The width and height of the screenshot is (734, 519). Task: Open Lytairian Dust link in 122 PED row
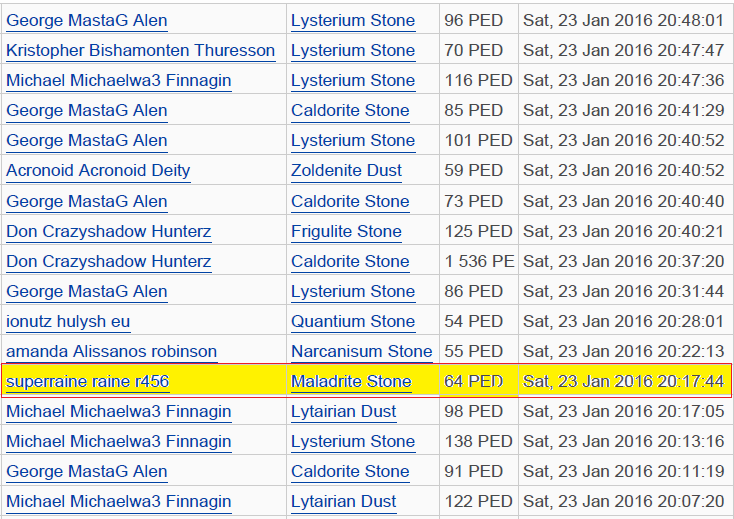[344, 501]
